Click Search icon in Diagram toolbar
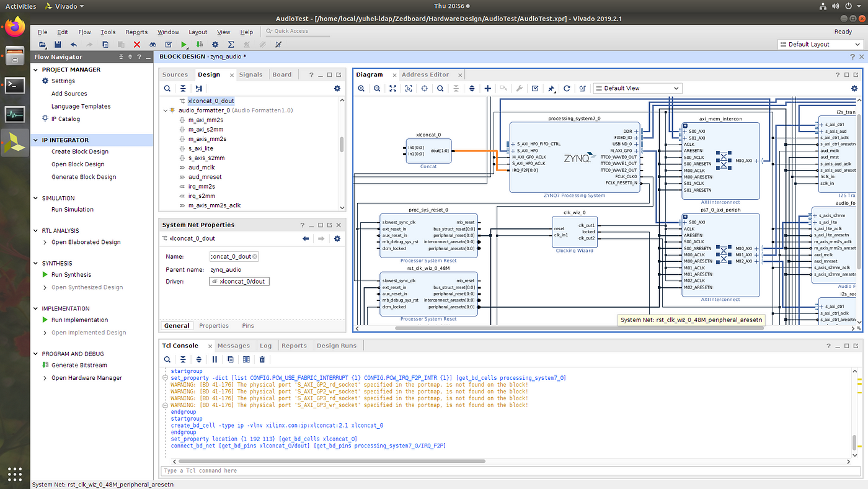Viewport: 868px width, 489px height. coord(440,88)
